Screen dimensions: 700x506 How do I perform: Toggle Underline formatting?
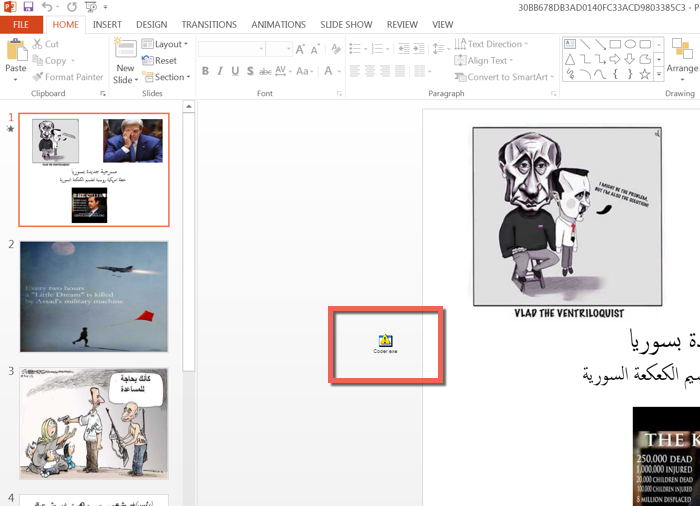235,71
